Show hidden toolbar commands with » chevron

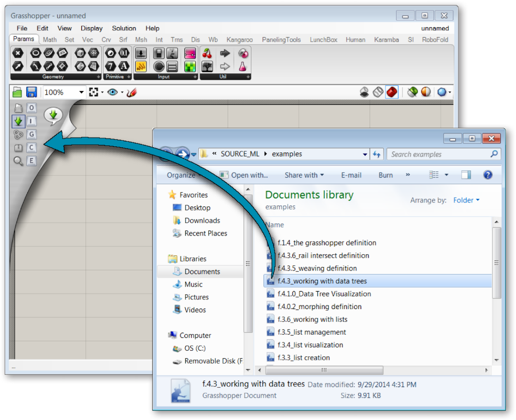tap(408, 175)
